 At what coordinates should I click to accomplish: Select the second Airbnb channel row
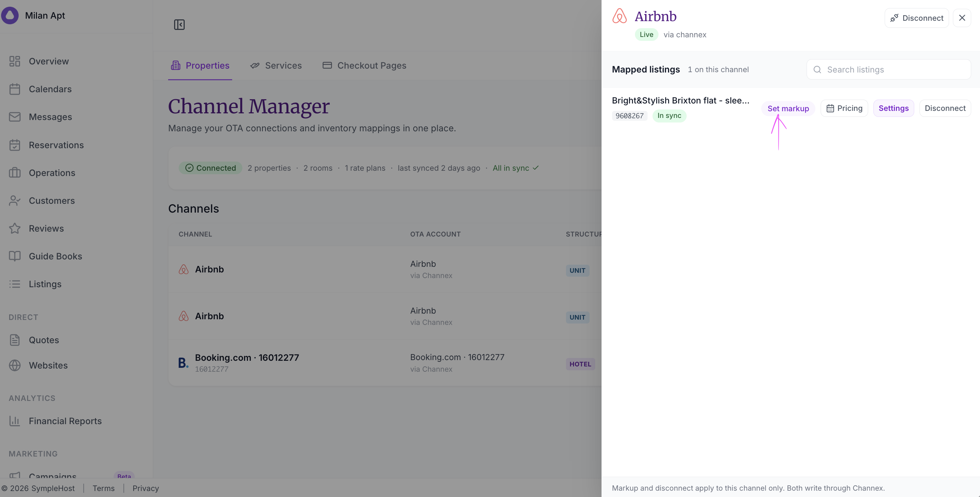385,316
